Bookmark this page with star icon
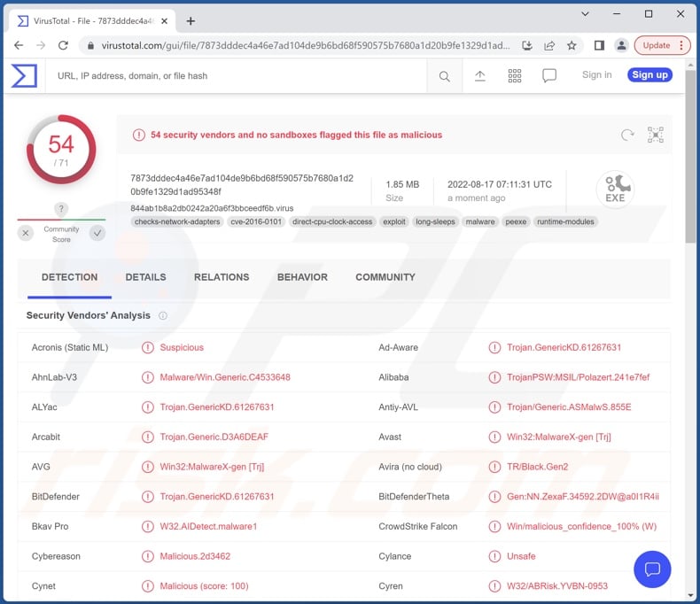700x604 pixels. 572,45
